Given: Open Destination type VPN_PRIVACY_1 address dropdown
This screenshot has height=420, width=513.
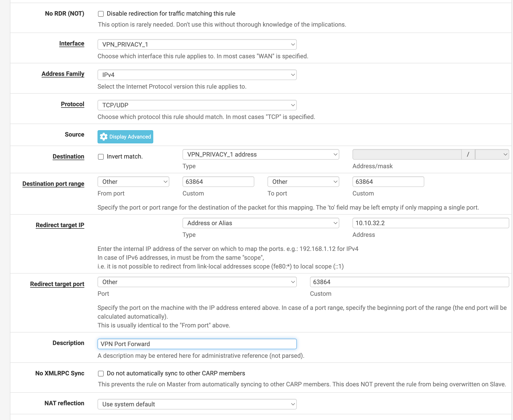Looking at the screenshot, I should click(261, 154).
